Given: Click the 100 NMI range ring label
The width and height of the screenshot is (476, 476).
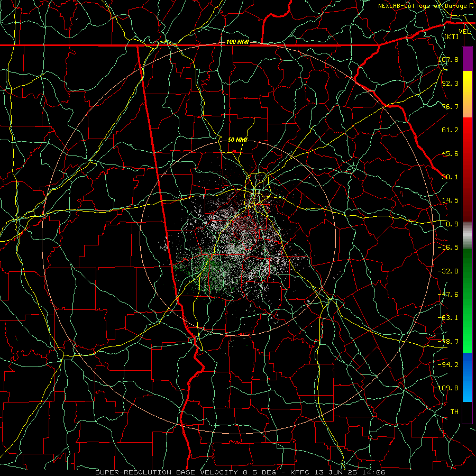Looking at the screenshot, I should (x=237, y=42).
